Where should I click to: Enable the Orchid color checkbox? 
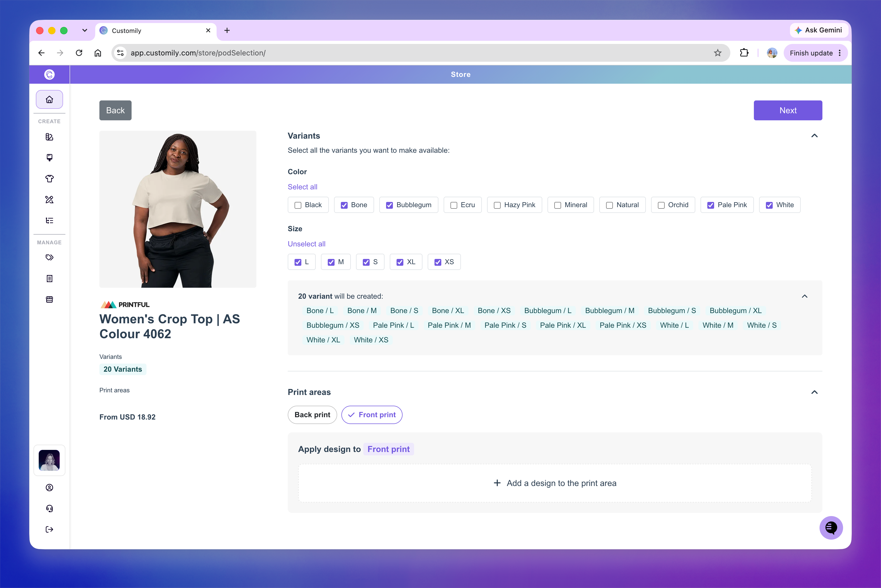tap(661, 205)
